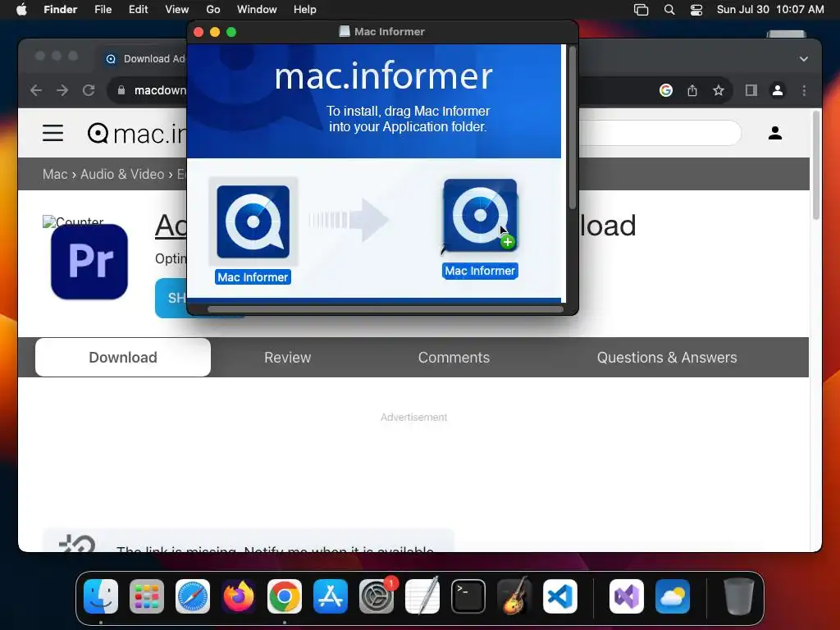Click the date and time in menu bar
840x630 pixels.
point(770,10)
